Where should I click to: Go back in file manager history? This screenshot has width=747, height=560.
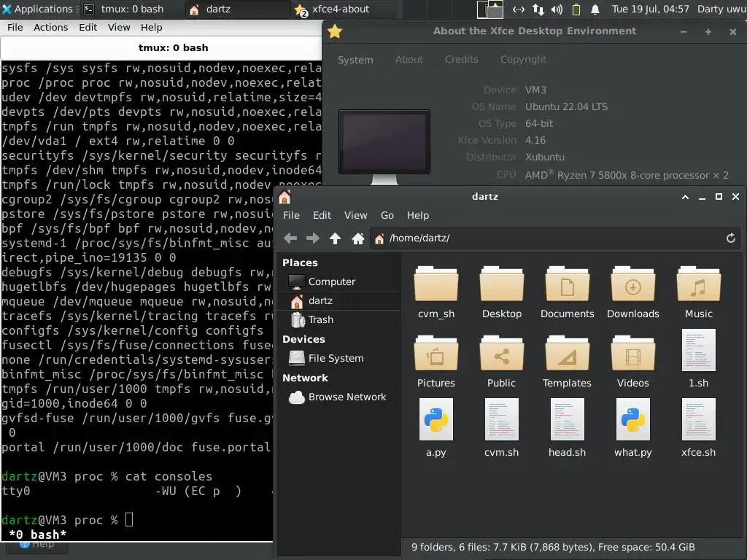click(x=290, y=238)
